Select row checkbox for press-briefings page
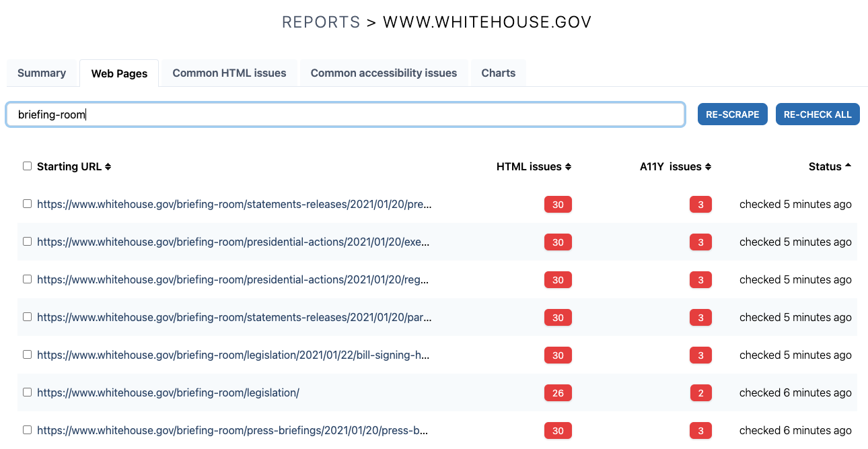The width and height of the screenshot is (868, 449). 27,429
